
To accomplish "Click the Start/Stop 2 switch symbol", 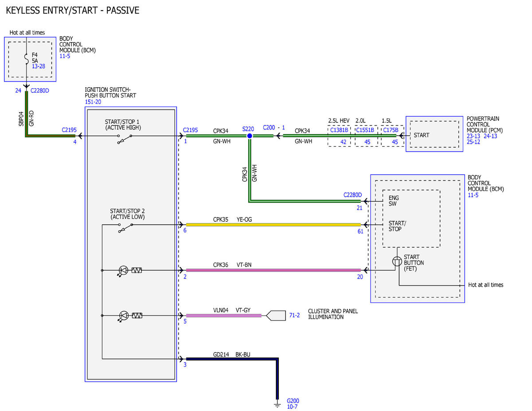I will tap(125, 227).
